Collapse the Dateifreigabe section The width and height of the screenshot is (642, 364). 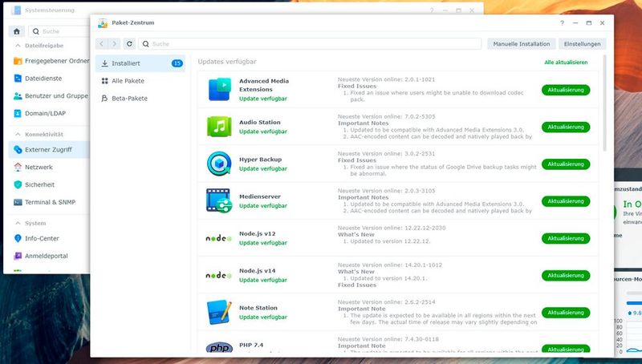coord(18,46)
